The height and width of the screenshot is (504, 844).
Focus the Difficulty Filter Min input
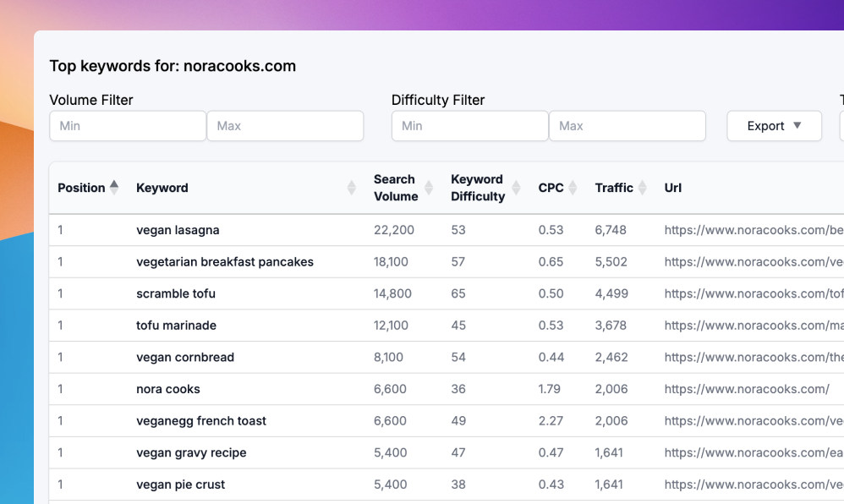[469, 126]
